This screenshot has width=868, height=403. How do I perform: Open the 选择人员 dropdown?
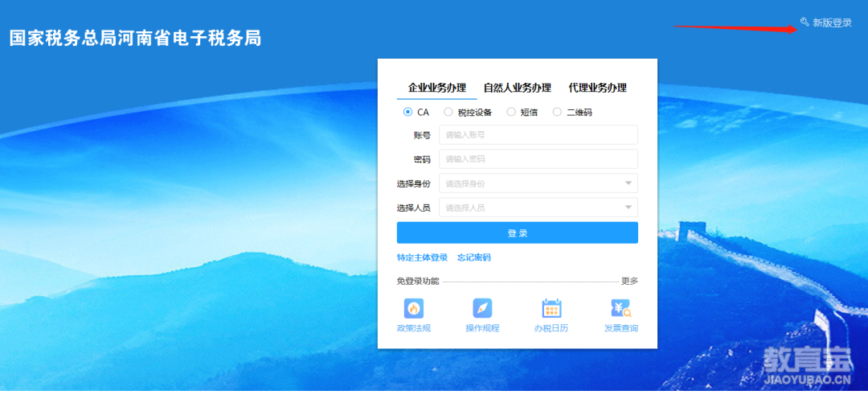coord(538,208)
